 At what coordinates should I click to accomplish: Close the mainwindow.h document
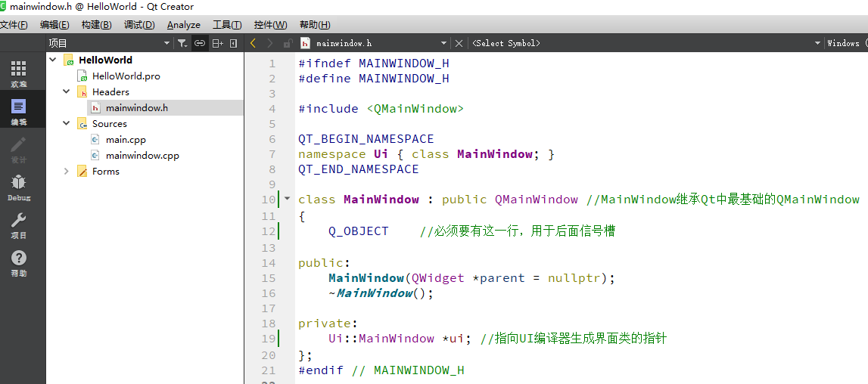tap(459, 43)
